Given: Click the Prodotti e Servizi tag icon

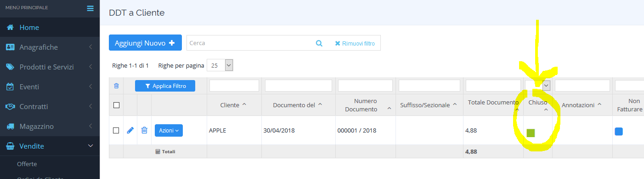Looking at the screenshot, I should click(x=10, y=67).
